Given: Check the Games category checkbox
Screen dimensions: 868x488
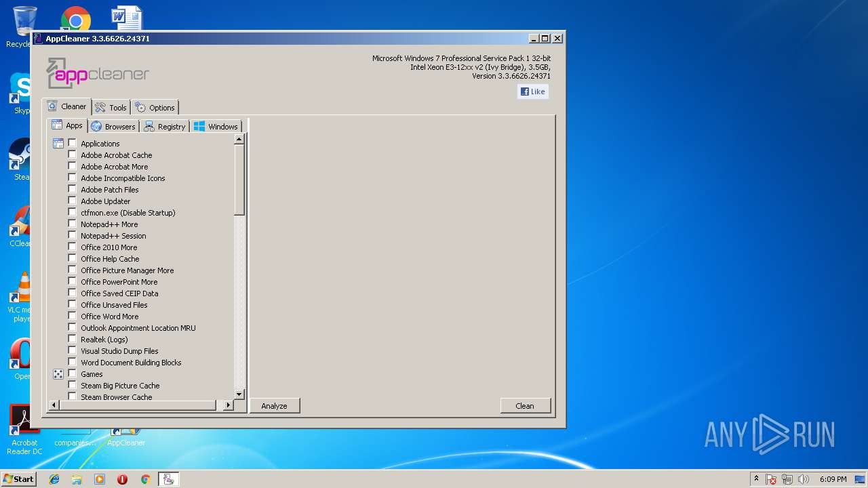Looking at the screenshot, I should pos(73,373).
